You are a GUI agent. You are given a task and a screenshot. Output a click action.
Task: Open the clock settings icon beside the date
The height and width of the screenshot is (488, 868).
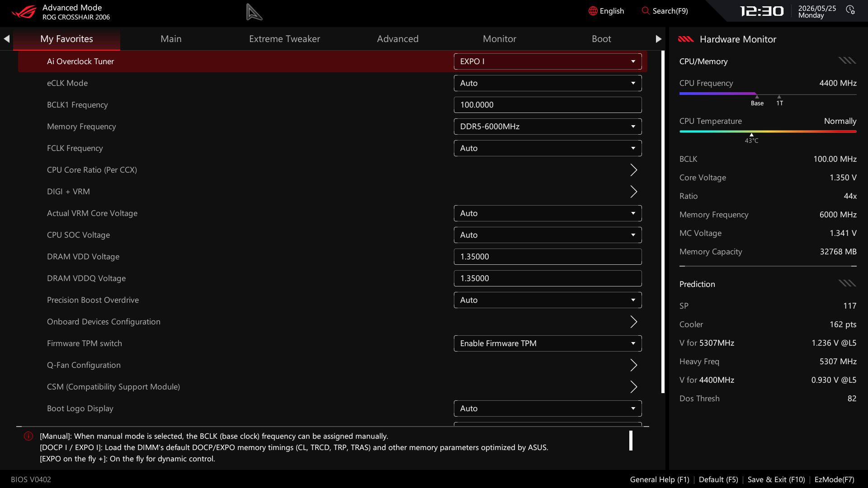click(850, 10)
